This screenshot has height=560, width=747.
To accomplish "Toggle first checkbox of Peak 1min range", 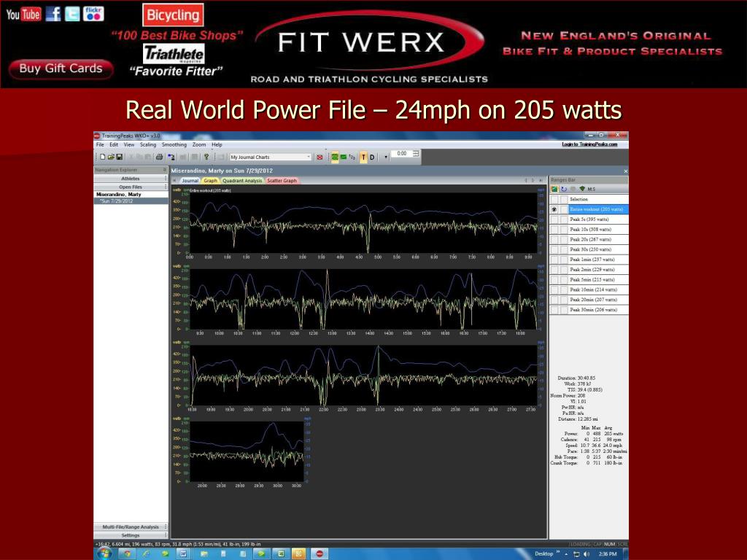I will pyautogui.click(x=554, y=260).
